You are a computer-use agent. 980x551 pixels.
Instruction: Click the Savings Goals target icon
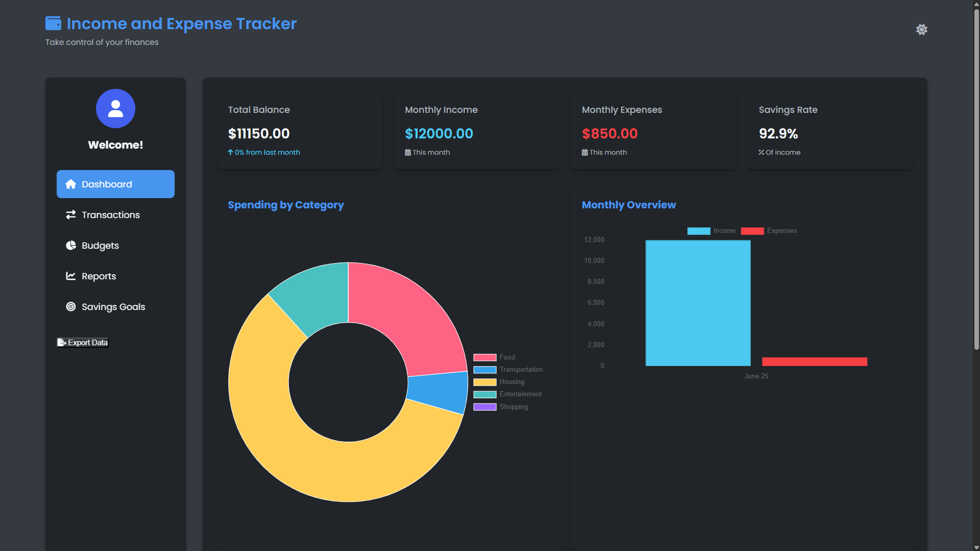click(x=71, y=307)
